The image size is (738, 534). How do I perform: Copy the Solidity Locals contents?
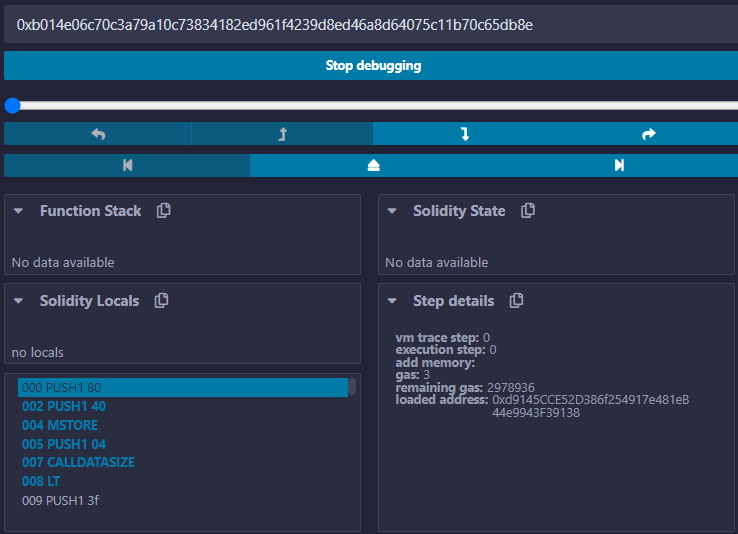click(x=162, y=301)
